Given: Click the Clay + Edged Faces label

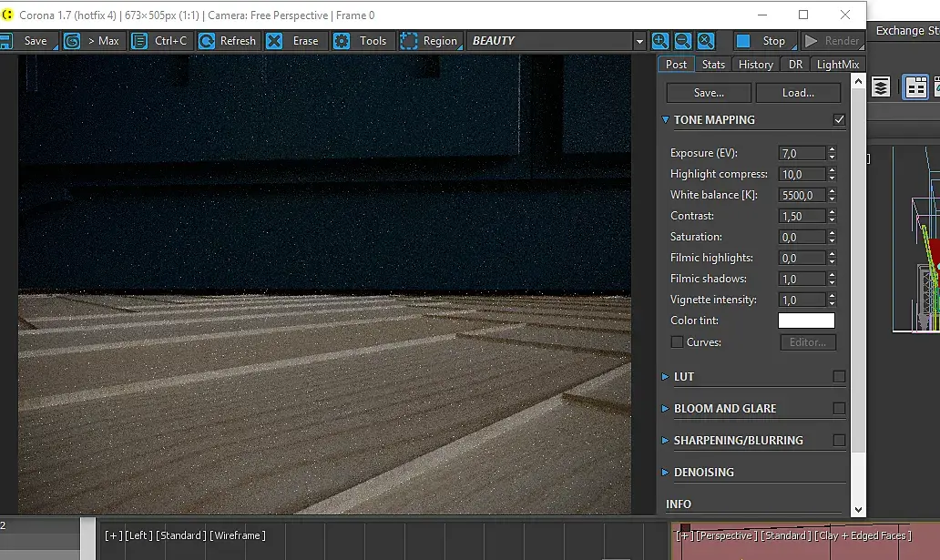Looking at the screenshot, I should pos(863,535).
